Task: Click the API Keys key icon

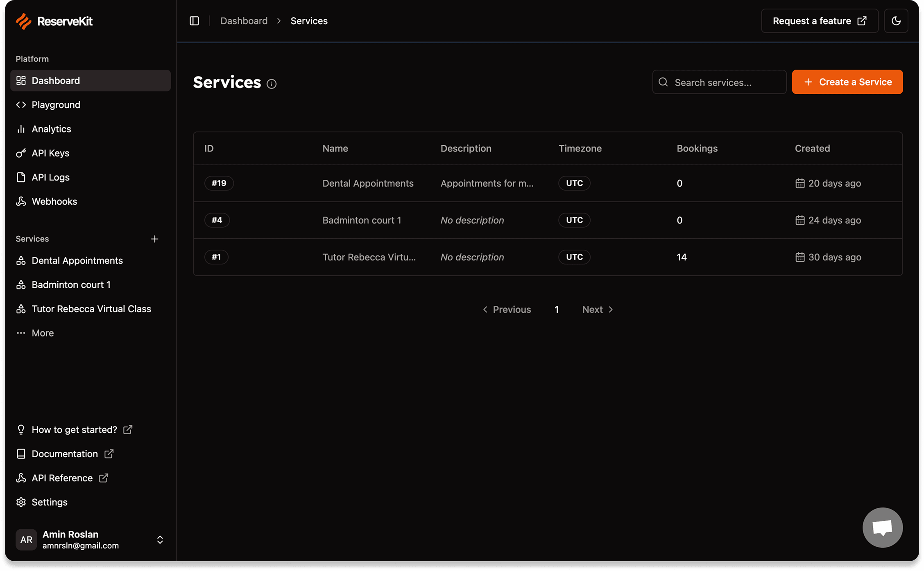Action: 21,153
